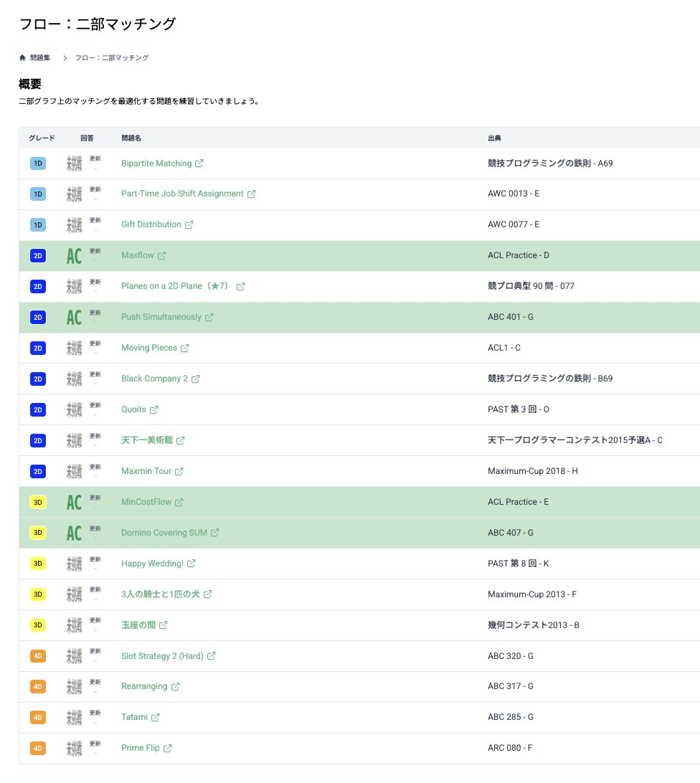Click breadcrumb item フロー：二部マッチング
The image size is (700, 783).
[112, 58]
